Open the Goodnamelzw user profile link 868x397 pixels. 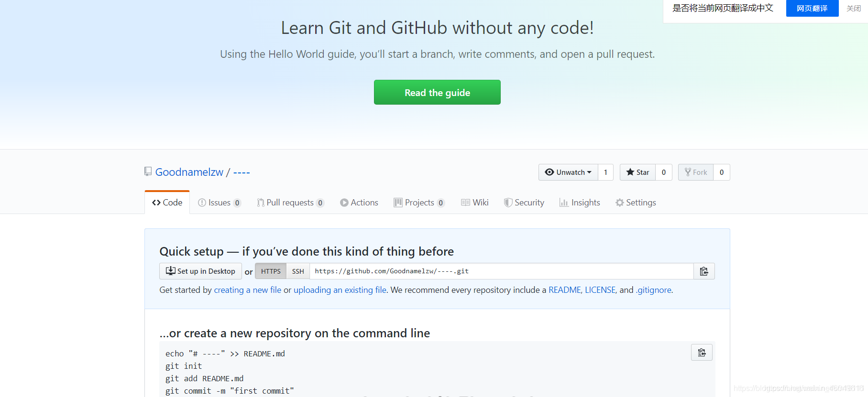[x=189, y=172]
